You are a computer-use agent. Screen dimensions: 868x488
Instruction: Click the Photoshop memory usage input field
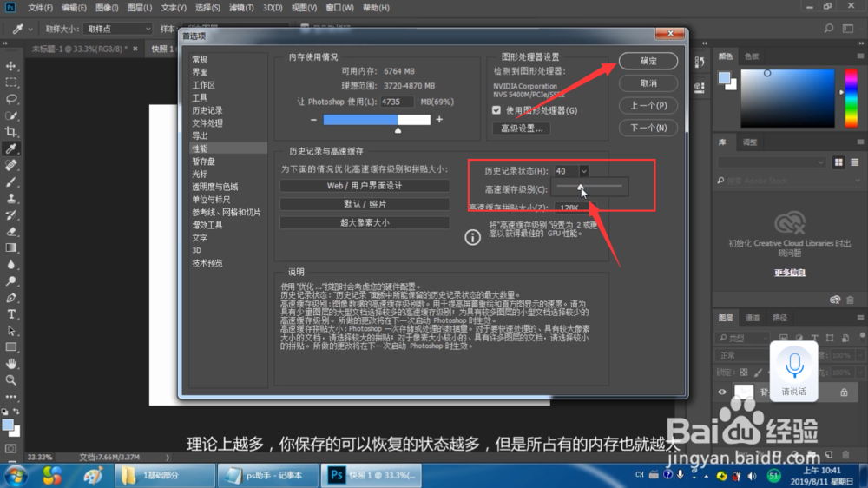[x=397, y=102]
